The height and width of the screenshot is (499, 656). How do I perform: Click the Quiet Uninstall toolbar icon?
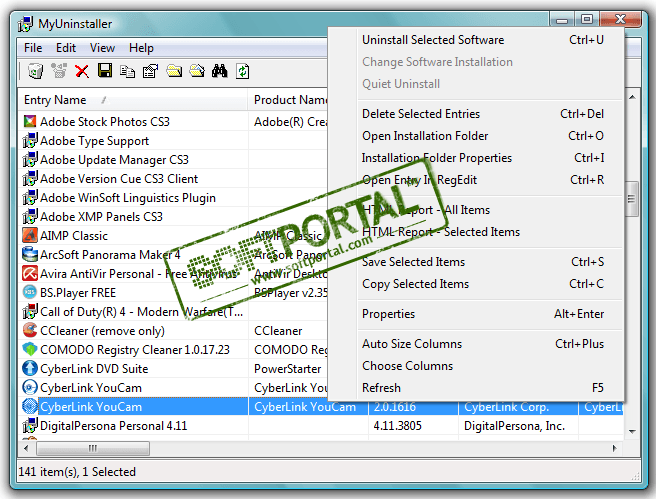coord(59,71)
